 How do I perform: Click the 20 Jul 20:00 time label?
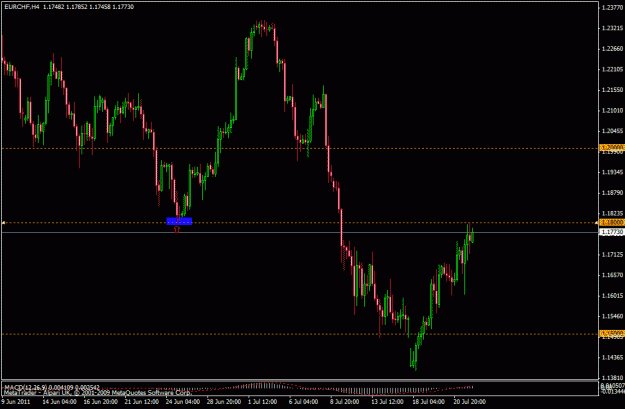point(470,401)
